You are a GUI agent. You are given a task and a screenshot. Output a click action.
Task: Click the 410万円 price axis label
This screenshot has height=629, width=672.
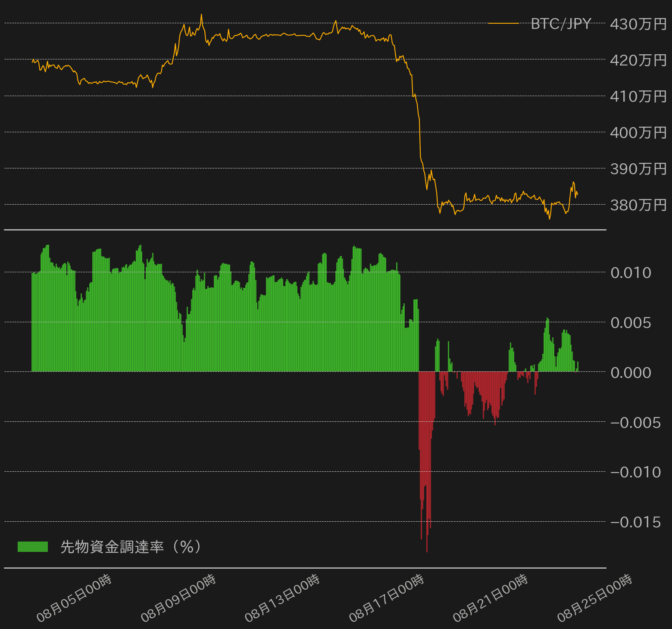tap(638, 97)
